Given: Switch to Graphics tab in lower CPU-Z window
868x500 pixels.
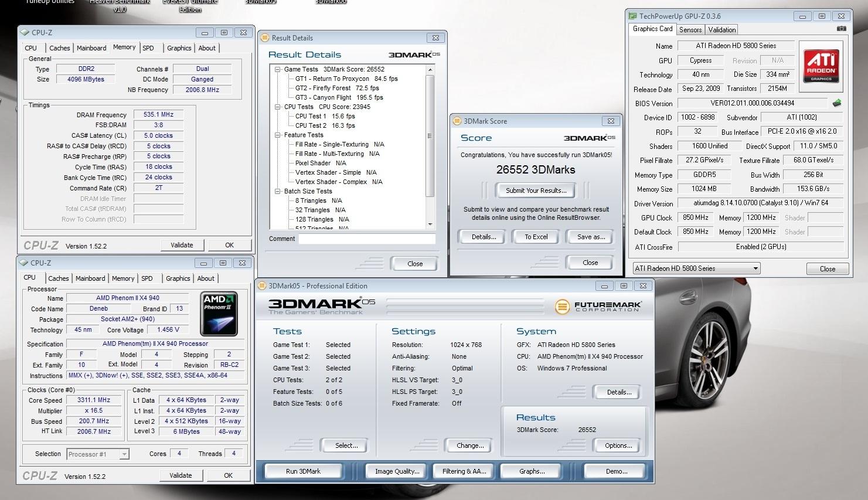Looking at the screenshot, I should (178, 278).
